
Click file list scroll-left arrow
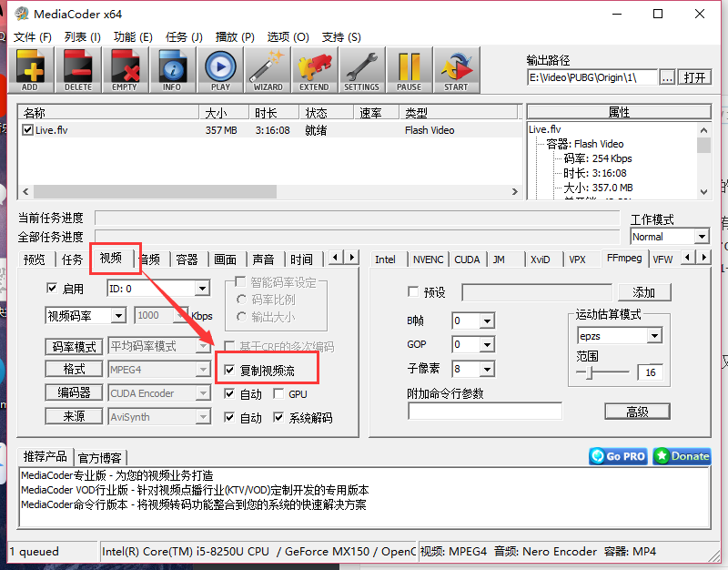26,191
